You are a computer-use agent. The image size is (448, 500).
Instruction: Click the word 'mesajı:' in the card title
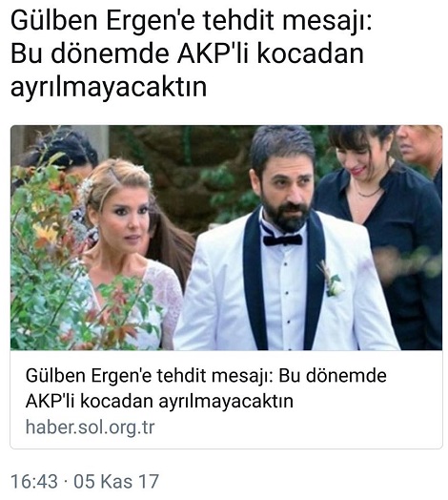[x=242, y=376]
